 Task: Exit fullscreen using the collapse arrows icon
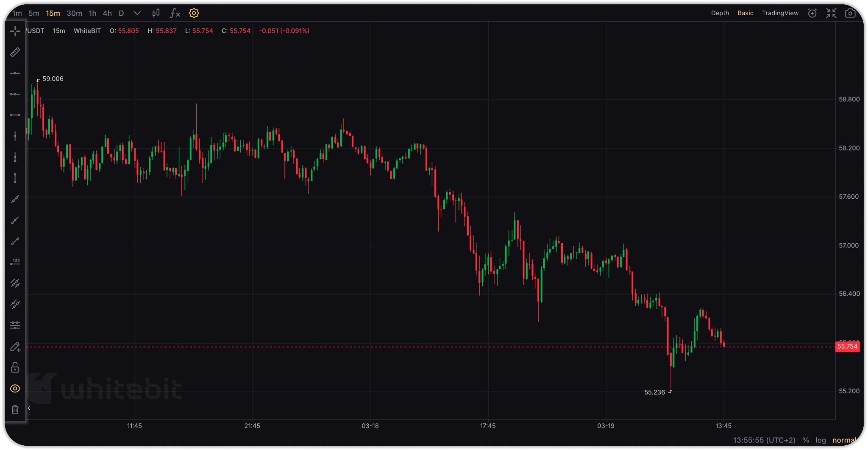click(831, 13)
